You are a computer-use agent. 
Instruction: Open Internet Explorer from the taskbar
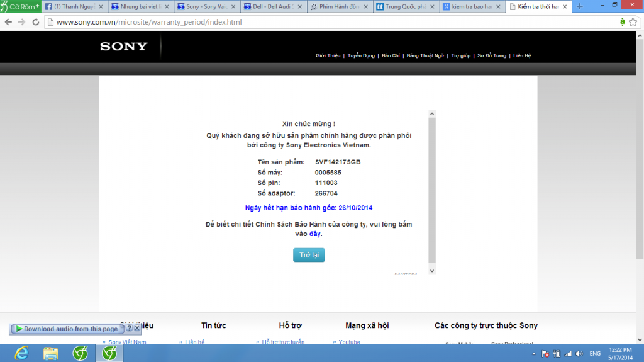[22, 353]
